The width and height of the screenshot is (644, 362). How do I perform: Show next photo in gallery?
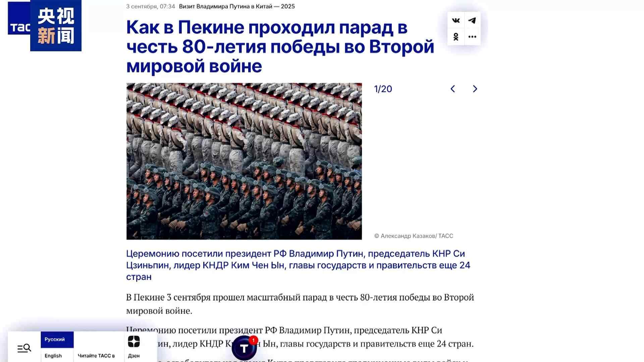click(475, 89)
